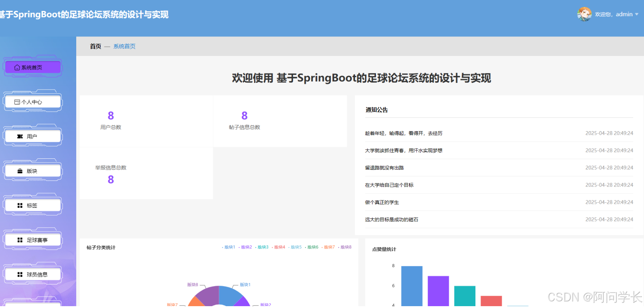Toggle 版块7 legend in pie chart
Screen dimensions: 644x308
click(328, 247)
